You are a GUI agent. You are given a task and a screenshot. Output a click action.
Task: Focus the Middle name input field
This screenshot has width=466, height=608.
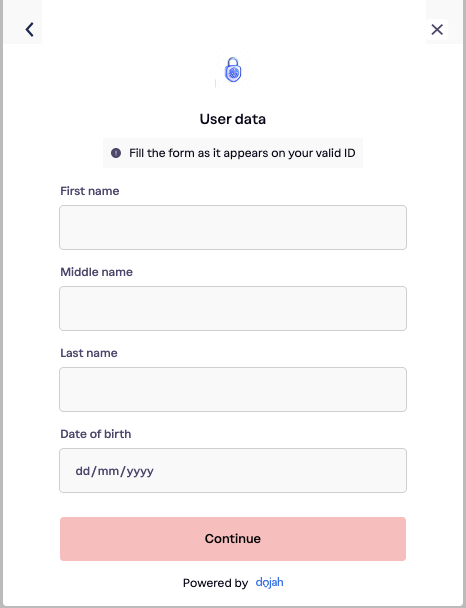tap(233, 308)
